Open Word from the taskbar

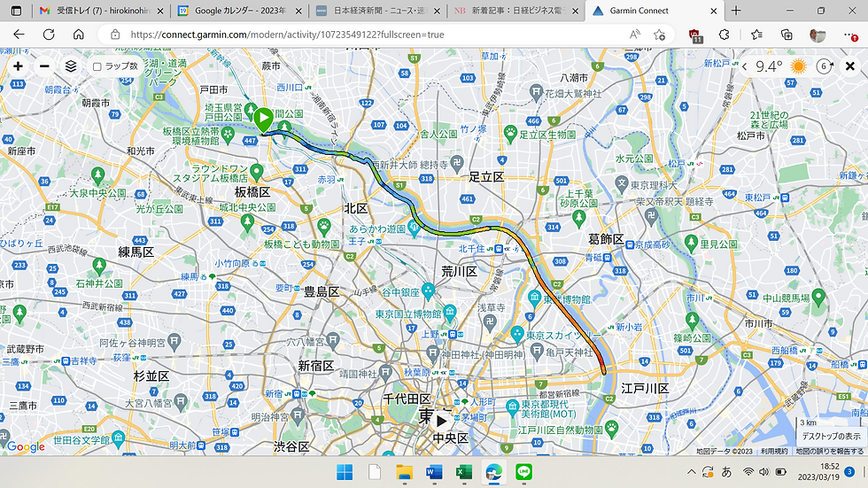435,472
